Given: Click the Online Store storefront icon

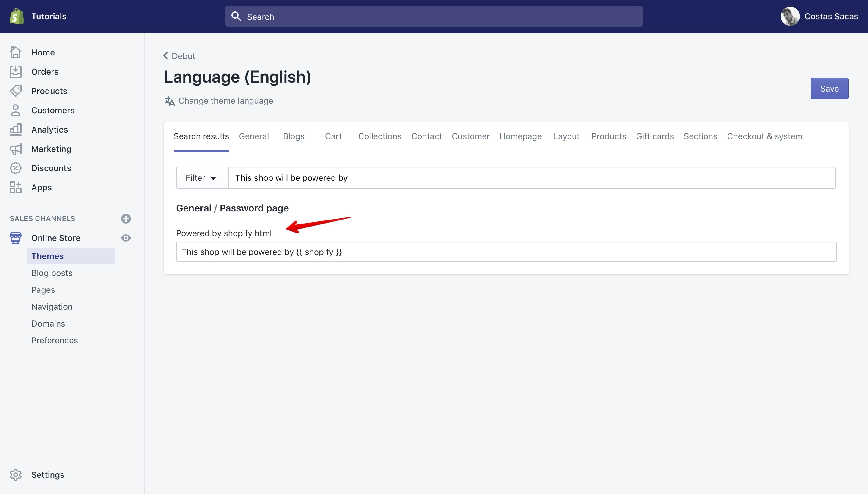Looking at the screenshot, I should click(16, 238).
